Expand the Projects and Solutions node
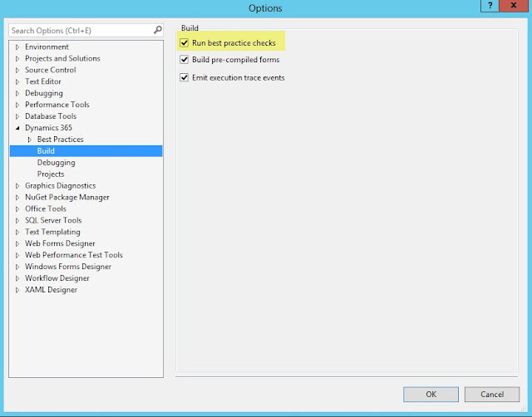The image size is (532, 417). pyautogui.click(x=17, y=59)
